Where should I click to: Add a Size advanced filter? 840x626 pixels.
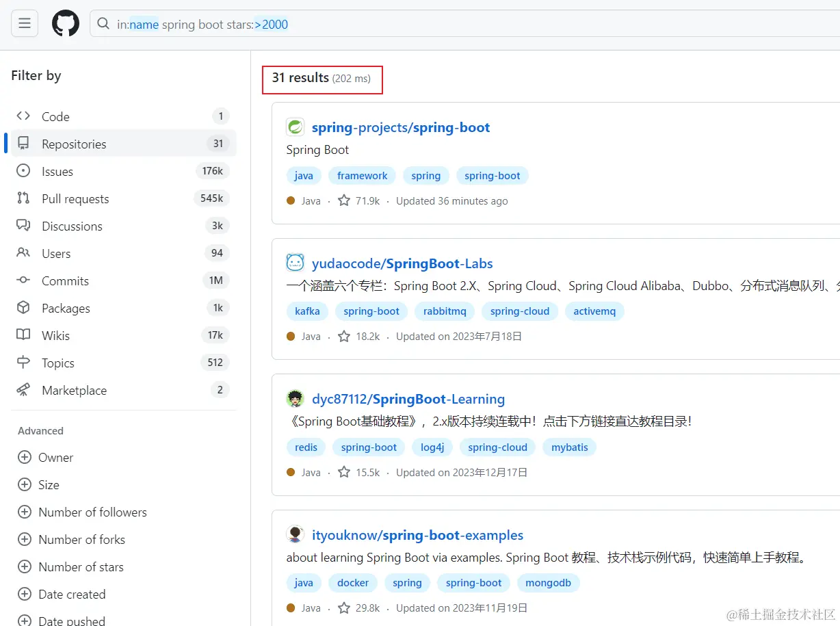(x=39, y=484)
